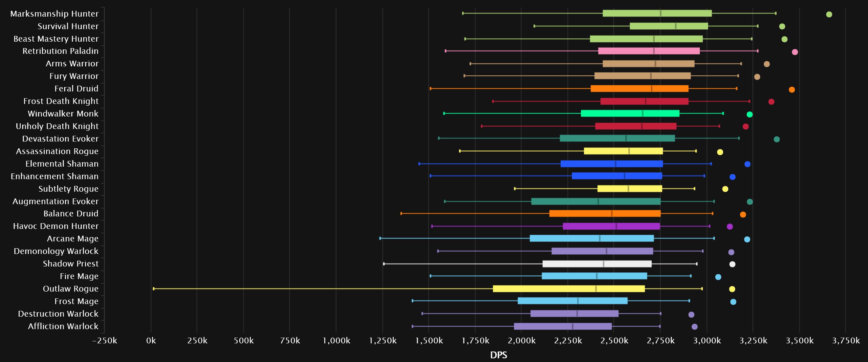Click the Fury Warrior label

(74, 76)
